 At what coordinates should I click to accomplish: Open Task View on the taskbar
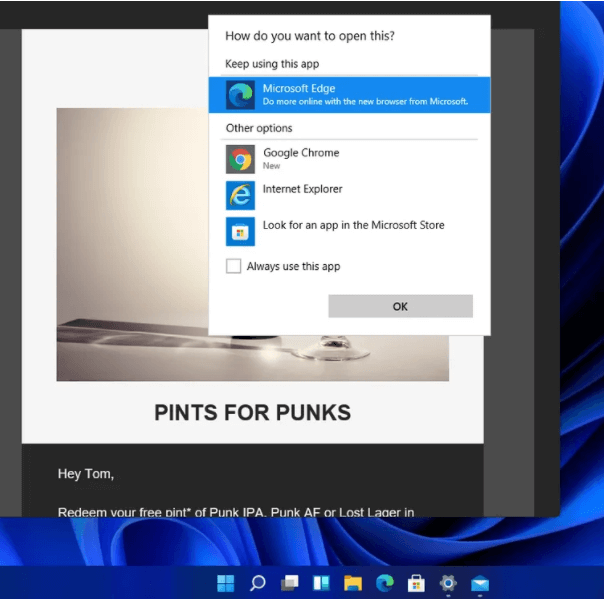tap(290, 583)
